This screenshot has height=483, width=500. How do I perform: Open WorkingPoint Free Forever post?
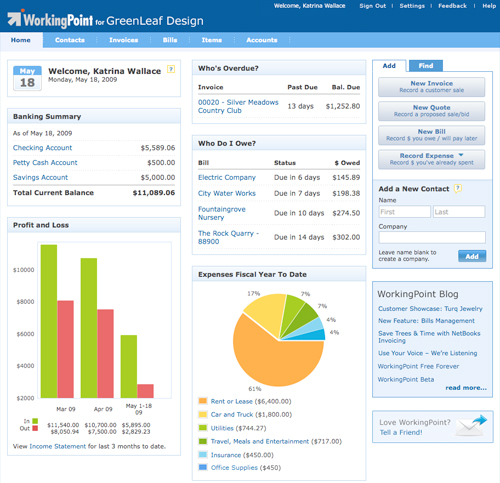point(418,366)
